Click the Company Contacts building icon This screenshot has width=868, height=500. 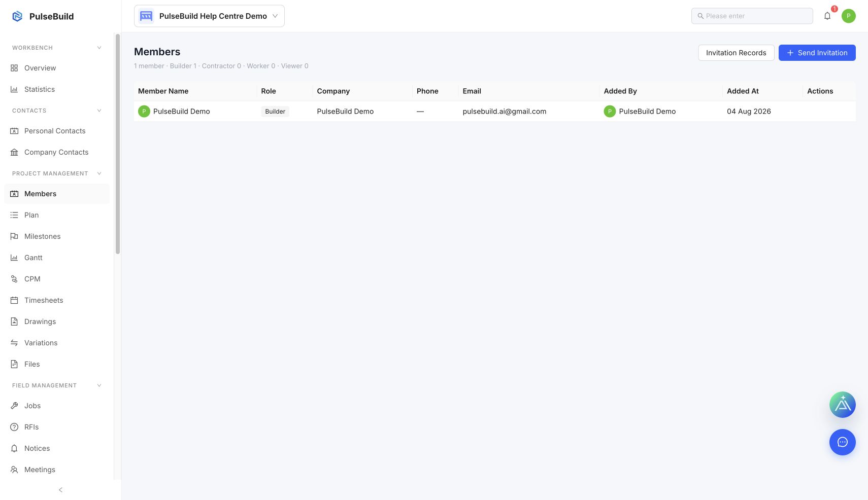[14, 152]
